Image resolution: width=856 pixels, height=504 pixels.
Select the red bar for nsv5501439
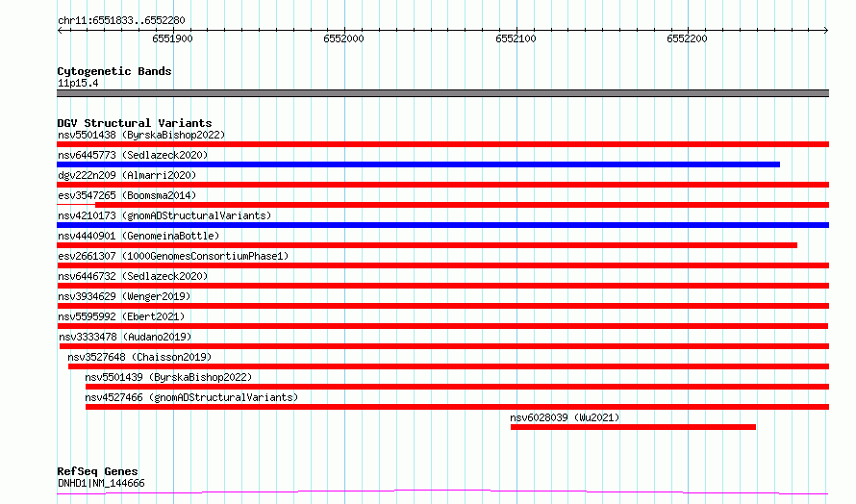tap(458, 387)
